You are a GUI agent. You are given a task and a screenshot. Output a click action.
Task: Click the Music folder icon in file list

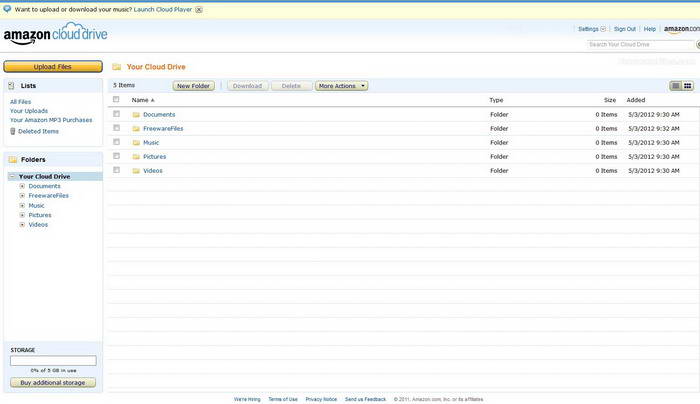(136, 143)
